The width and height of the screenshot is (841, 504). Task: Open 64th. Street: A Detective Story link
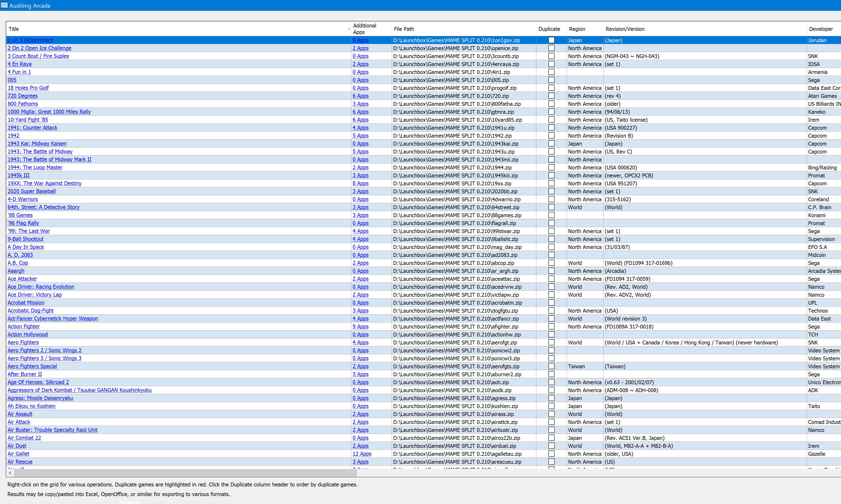pyautogui.click(x=43, y=207)
